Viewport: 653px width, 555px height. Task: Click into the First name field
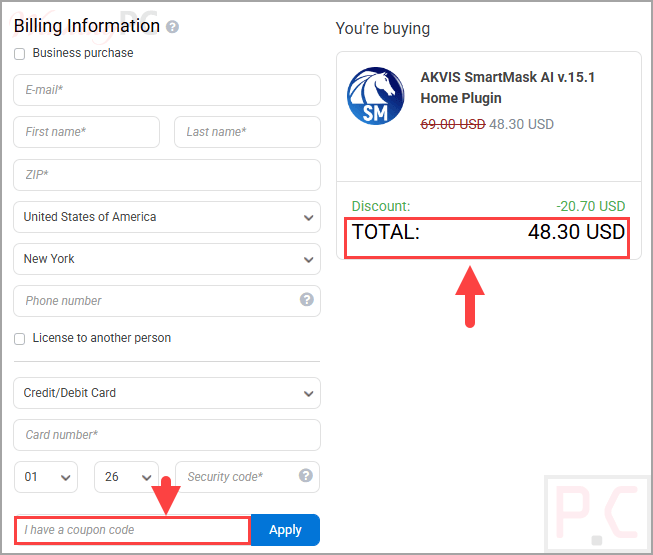(87, 132)
